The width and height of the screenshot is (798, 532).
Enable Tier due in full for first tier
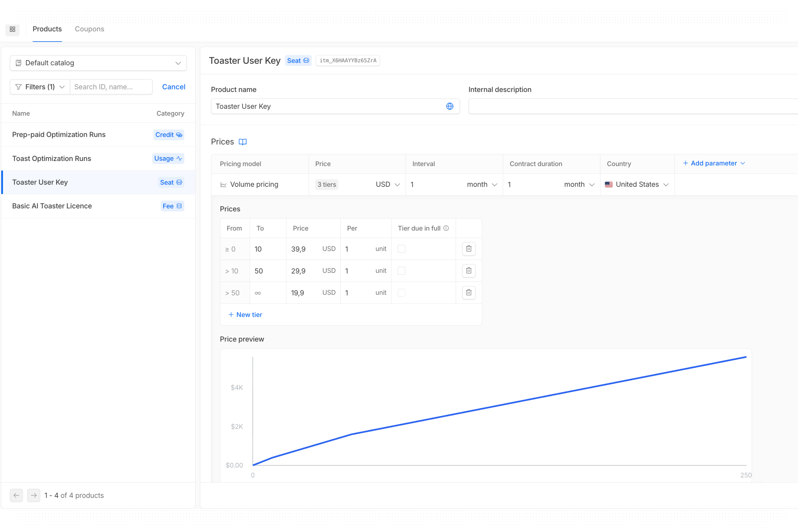coord(401,249)
